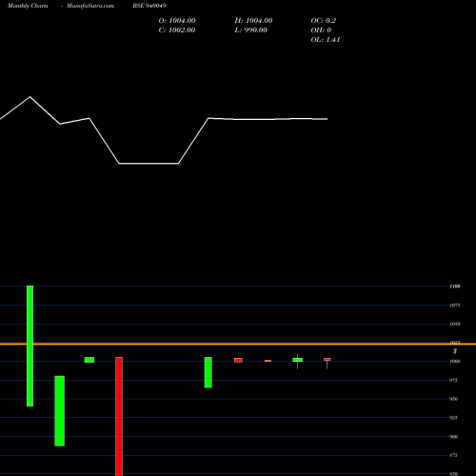476x476 pixels.
Task: Click the 1075 price axis label
Action: 455,306
